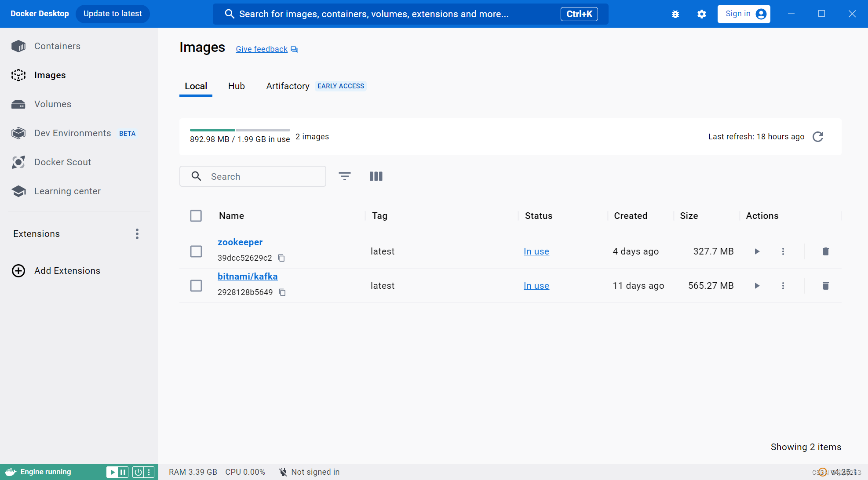Screen dimensions: 868x480
Task: Open the Learning center
Action: [x=67, y=191]
